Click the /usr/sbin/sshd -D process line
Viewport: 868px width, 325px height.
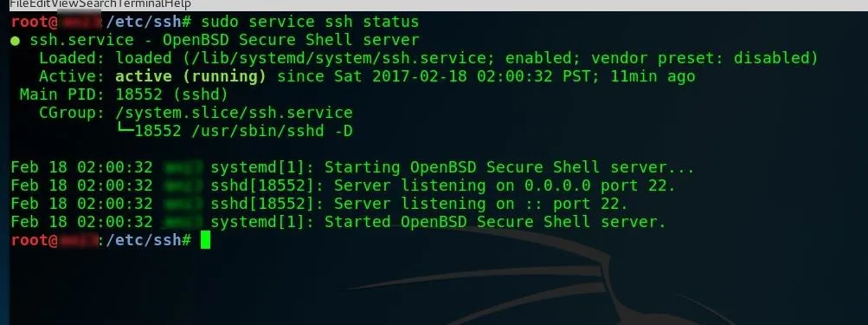[243, 132]
